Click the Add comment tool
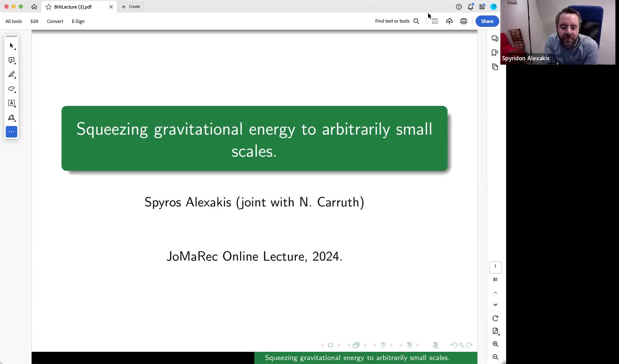This screenshot has height=364, width=619. 12,60
